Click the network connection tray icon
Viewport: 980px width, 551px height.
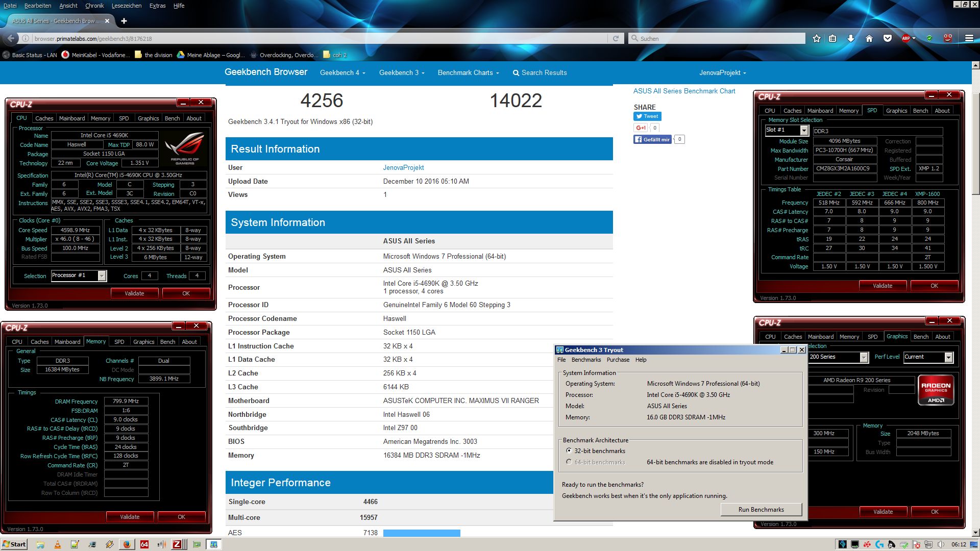click(928, 544)
